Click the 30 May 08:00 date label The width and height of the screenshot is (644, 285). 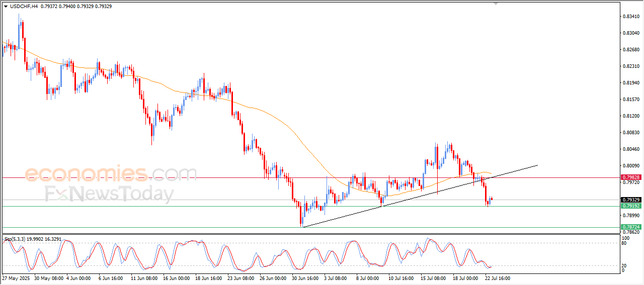pyautogui.click(x=48, y=278)
